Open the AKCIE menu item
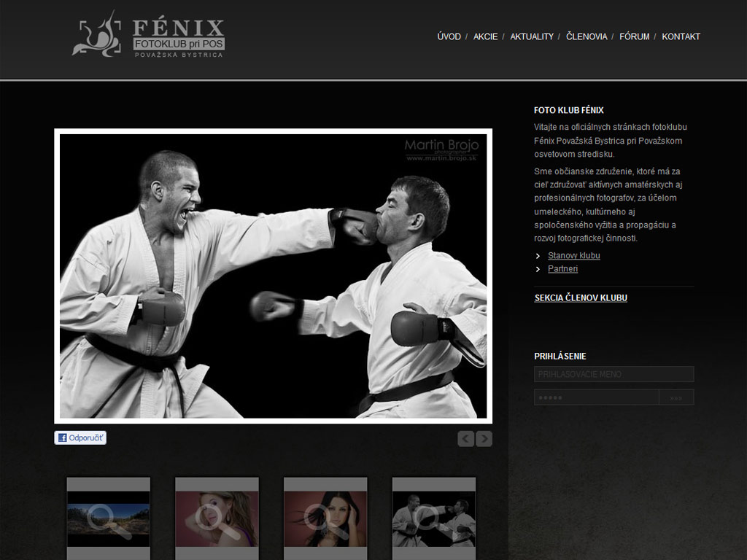 [485, 36]
